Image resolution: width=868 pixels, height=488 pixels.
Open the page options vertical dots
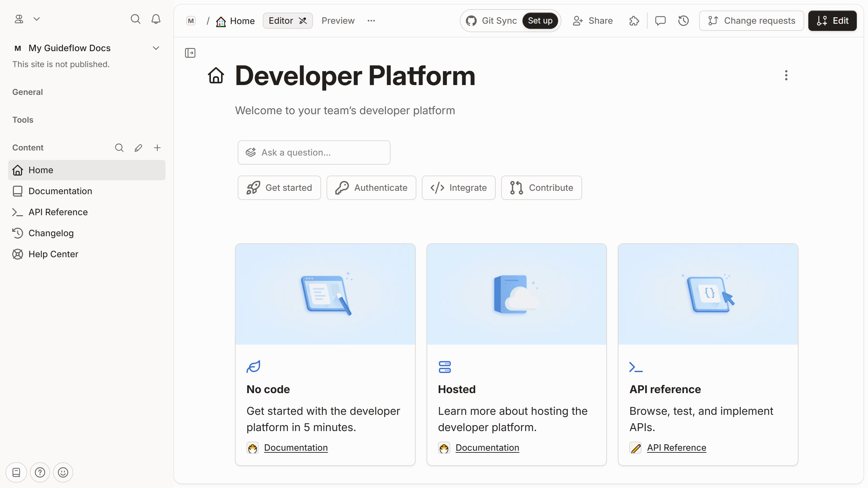786,75
